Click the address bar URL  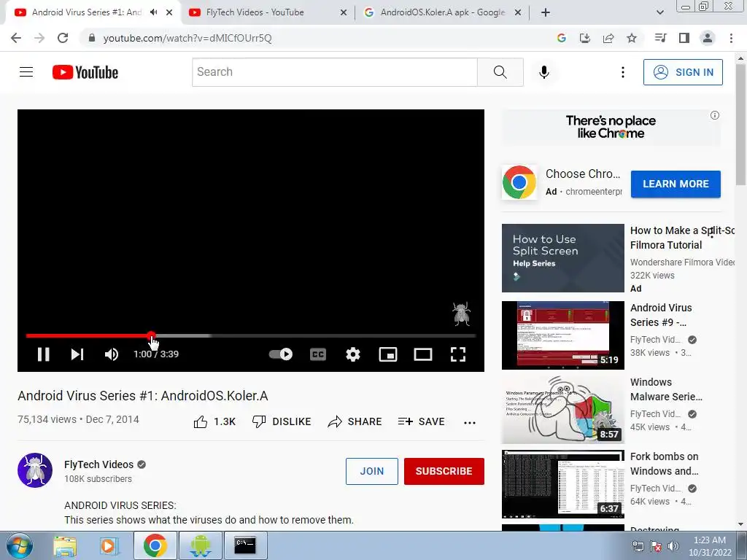pos(187,38)
